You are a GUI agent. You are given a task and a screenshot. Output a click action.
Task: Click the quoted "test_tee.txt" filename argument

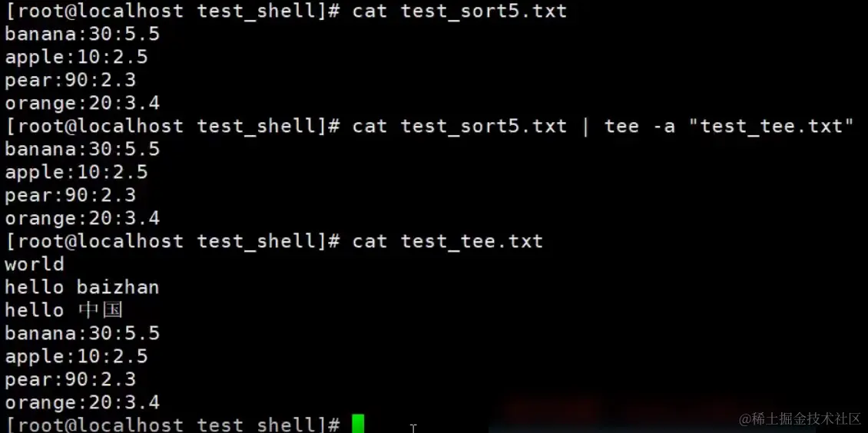[x=771, y=126]
